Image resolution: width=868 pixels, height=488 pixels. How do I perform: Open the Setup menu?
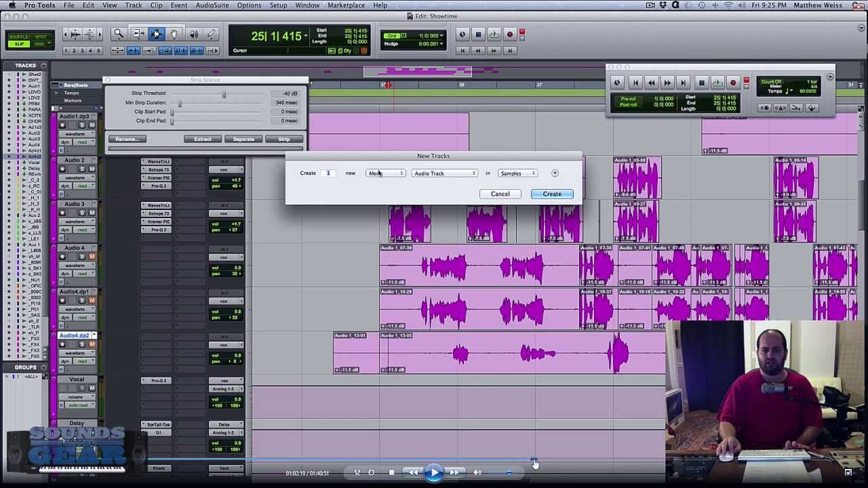pyautogui.click(x=278, y=5)
